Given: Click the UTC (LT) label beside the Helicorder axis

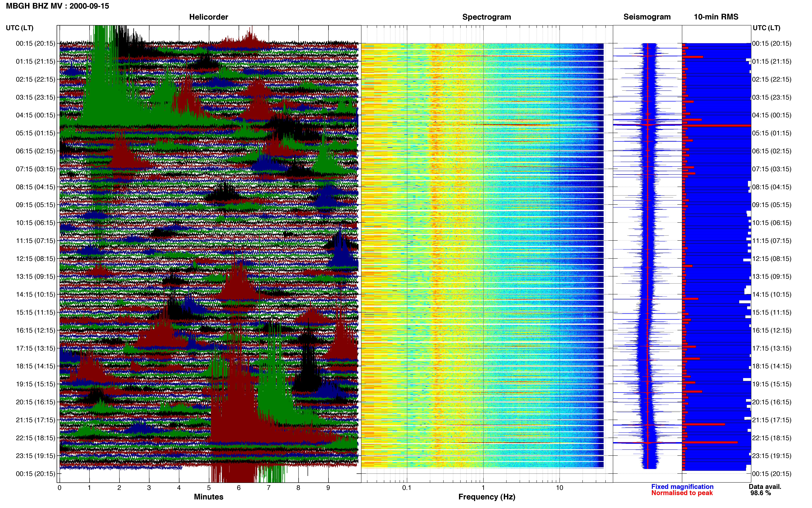Looking at the screenshot, I should (x=19, y=28).
